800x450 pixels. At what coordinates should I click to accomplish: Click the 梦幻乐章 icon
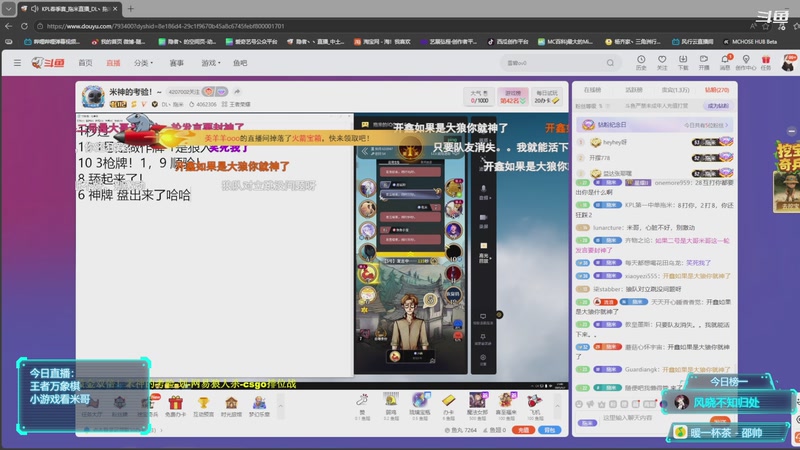point(259,407)
